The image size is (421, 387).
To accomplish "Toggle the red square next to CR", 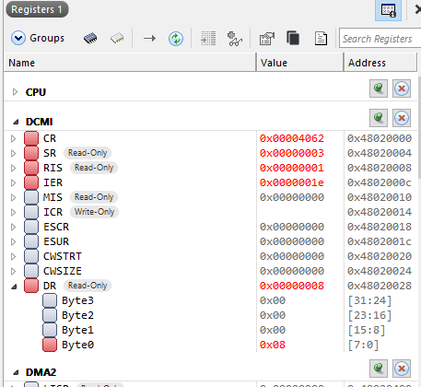I will [x=31, y=138].
